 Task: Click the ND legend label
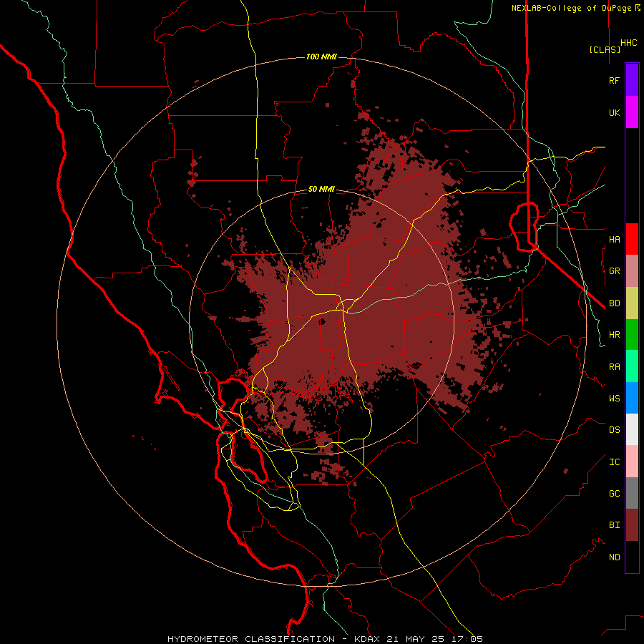pyautogui.click(x=614, y=557)
